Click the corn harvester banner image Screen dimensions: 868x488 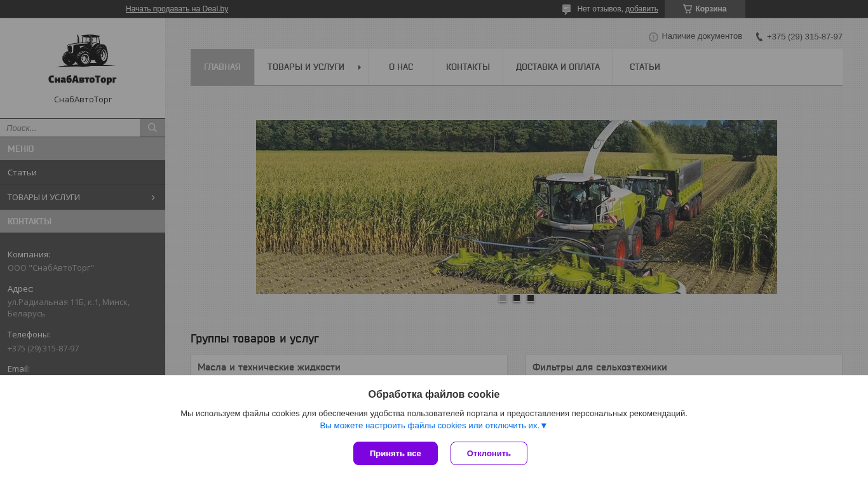(517, 207)
